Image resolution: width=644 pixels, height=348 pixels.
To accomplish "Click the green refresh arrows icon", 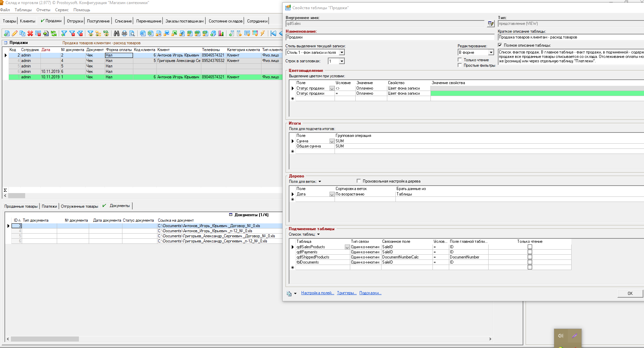I will point(54,33).
